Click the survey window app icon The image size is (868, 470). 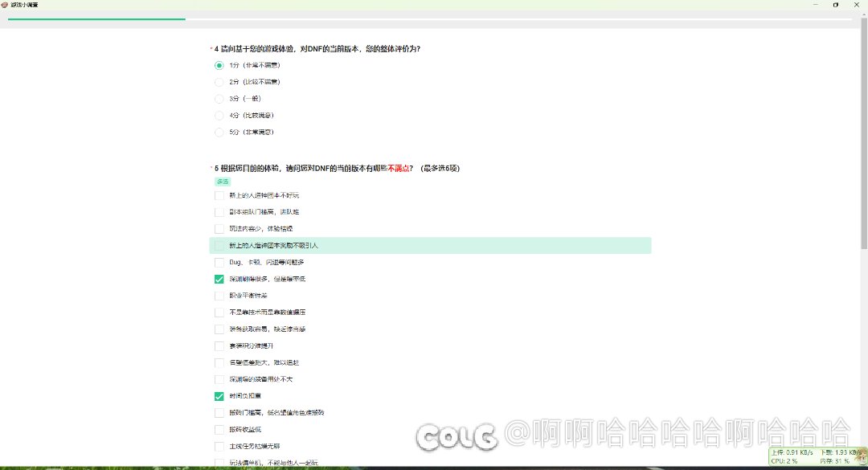coord(5,5)
